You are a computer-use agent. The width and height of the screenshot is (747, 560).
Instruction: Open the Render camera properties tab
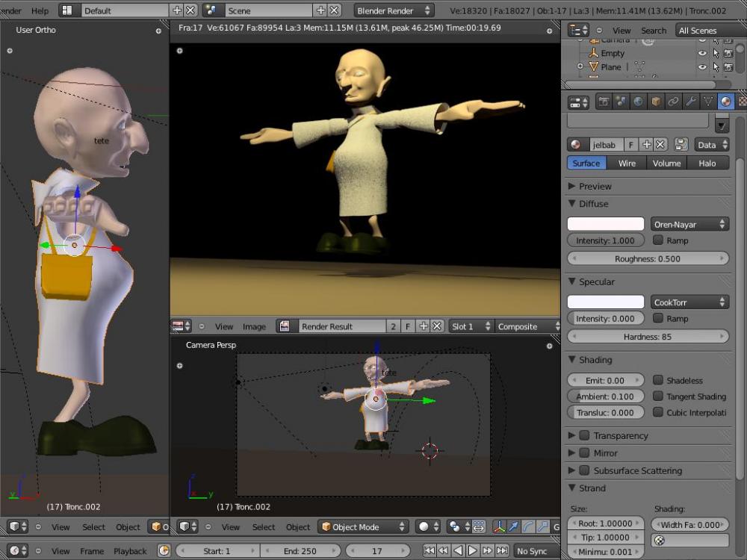(x=604, y=102)
